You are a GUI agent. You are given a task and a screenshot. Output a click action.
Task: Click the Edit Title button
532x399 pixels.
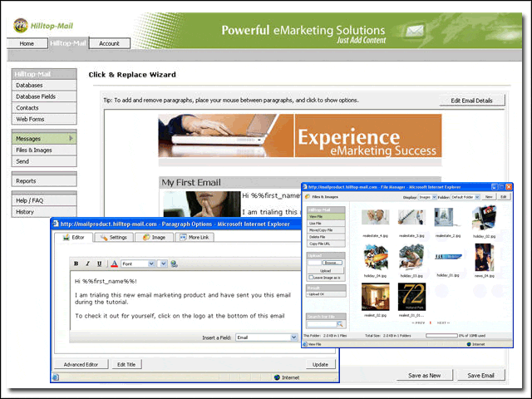(x=126, y=364)
